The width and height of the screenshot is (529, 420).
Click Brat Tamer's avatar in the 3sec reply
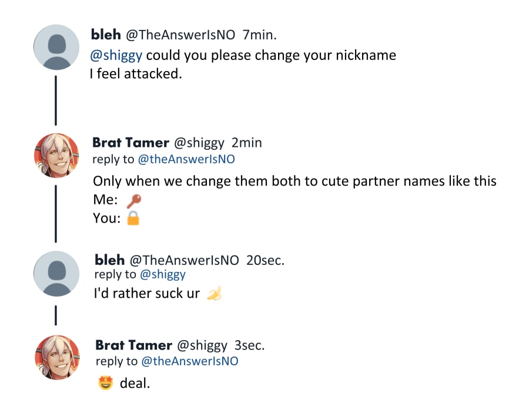coord(57,357)
